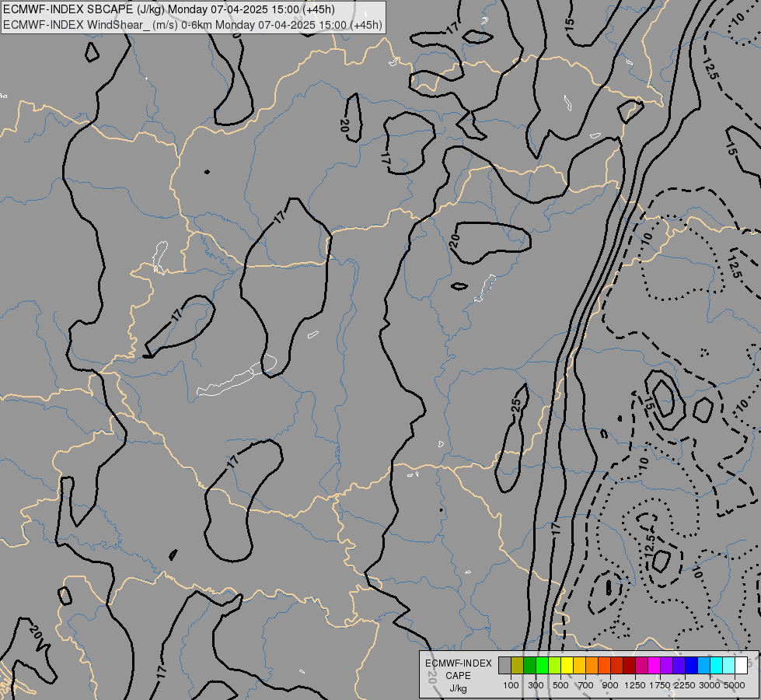Click the white swatch right of the 5000 tick
This screenshot has width=761, height=700.
click(x=741, y=665)
